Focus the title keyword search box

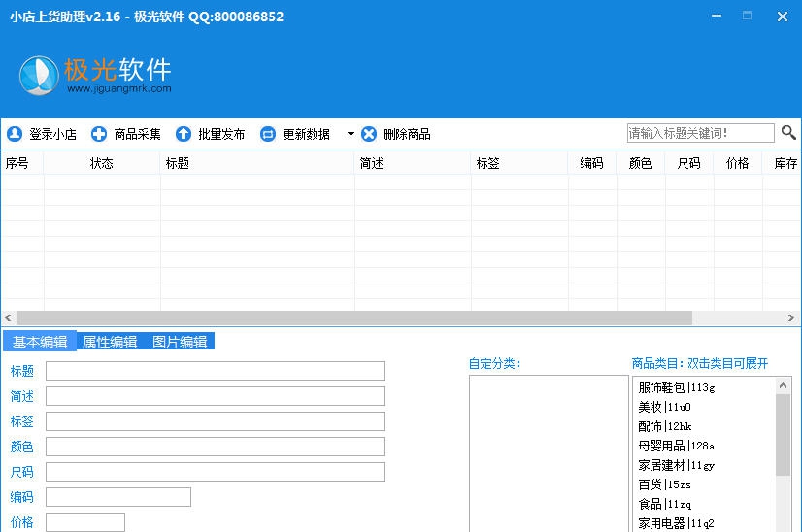[700, 133]
